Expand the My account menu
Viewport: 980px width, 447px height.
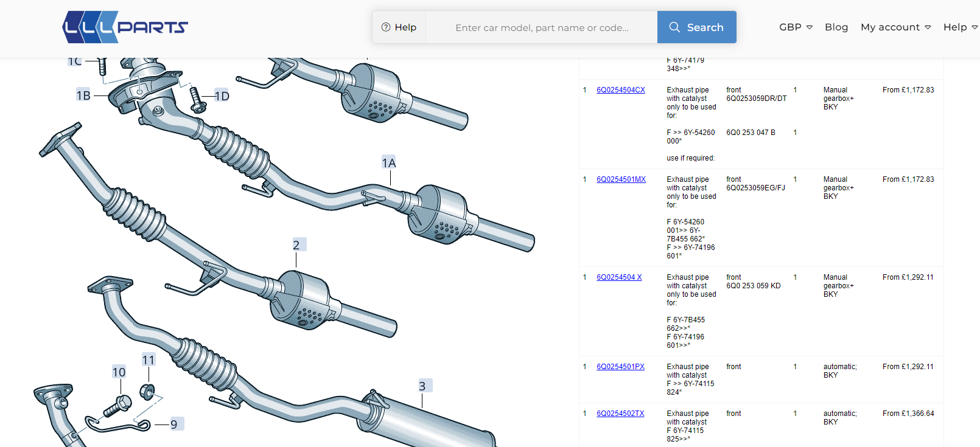(895, 27)
